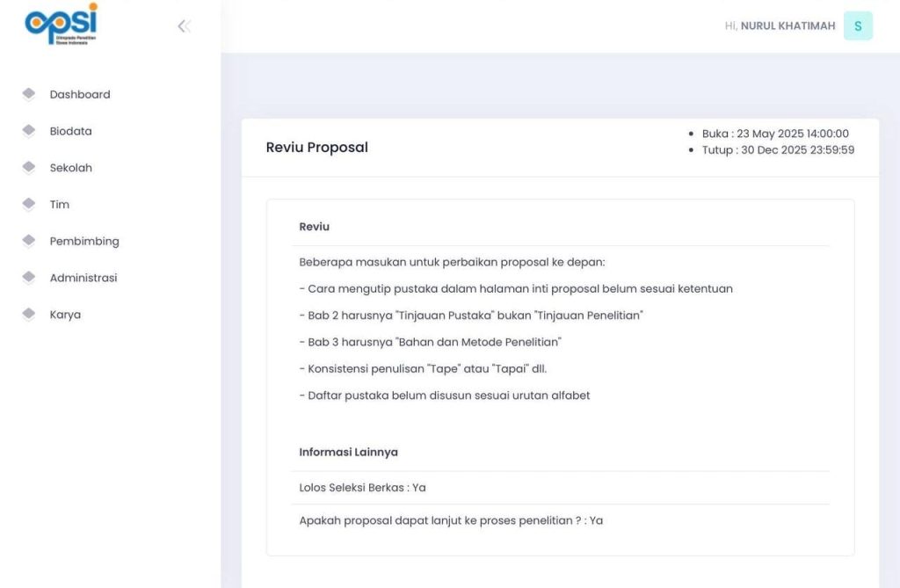Open the Dashboard menu item
This screenshot has width=900, height=588.
click(80, 95)
